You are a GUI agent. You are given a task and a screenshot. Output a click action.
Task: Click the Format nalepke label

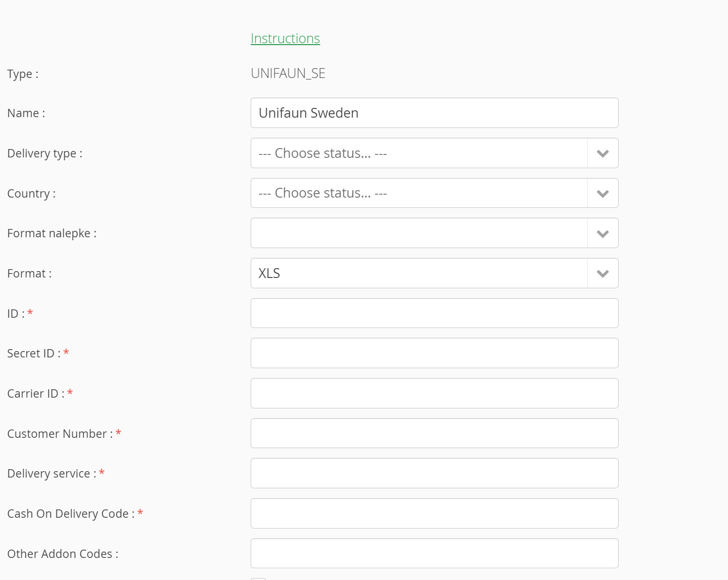click(52, 233)
